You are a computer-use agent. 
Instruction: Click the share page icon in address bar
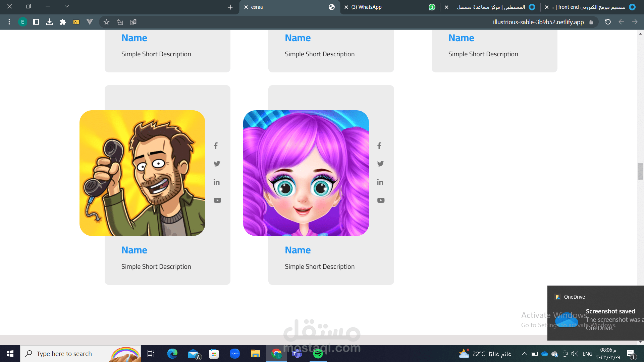pos(120,22)
